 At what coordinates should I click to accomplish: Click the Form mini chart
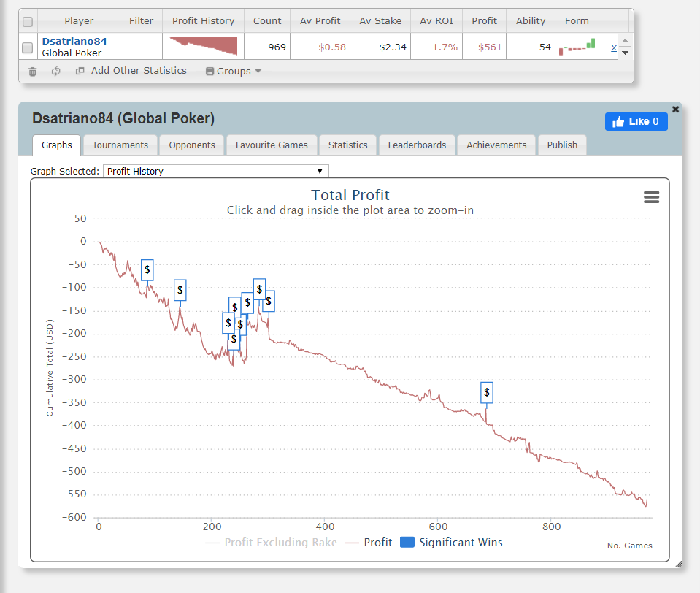[577, 47]
